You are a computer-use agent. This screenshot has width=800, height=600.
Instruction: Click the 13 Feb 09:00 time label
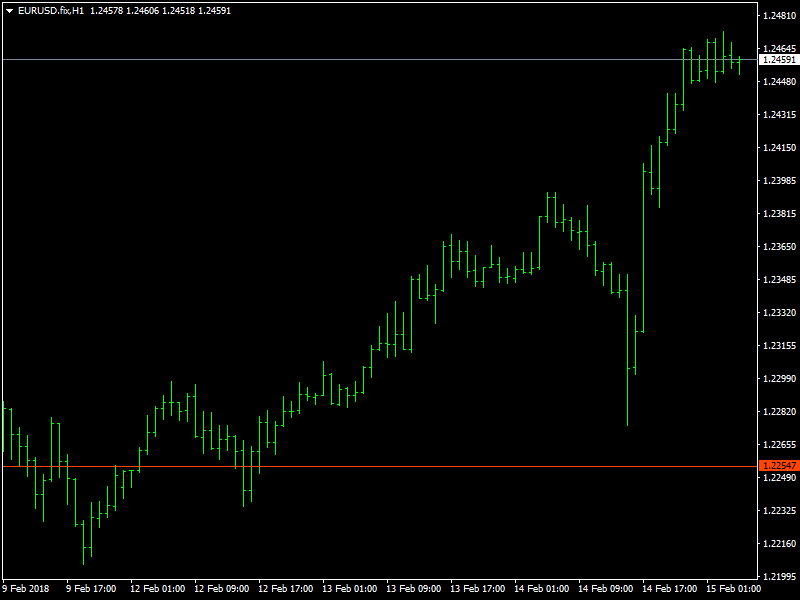coord(414,588)
